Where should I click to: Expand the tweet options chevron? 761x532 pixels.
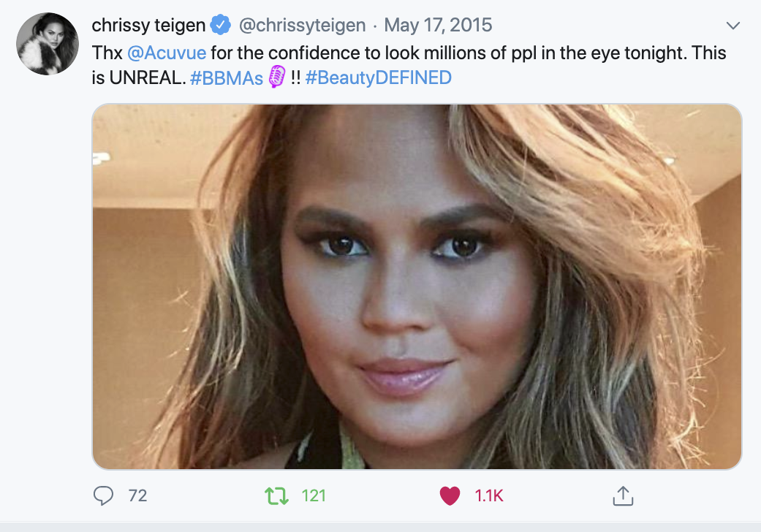point(733,26)
